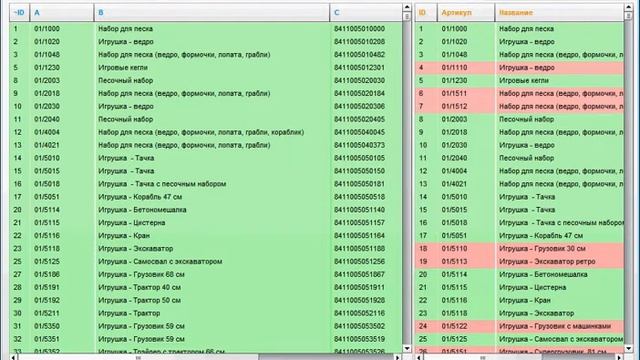Select right table red cell 01/1512
The width and height of the screenshot is (640, 360).
pyautogui.click(x=454, y=106)
